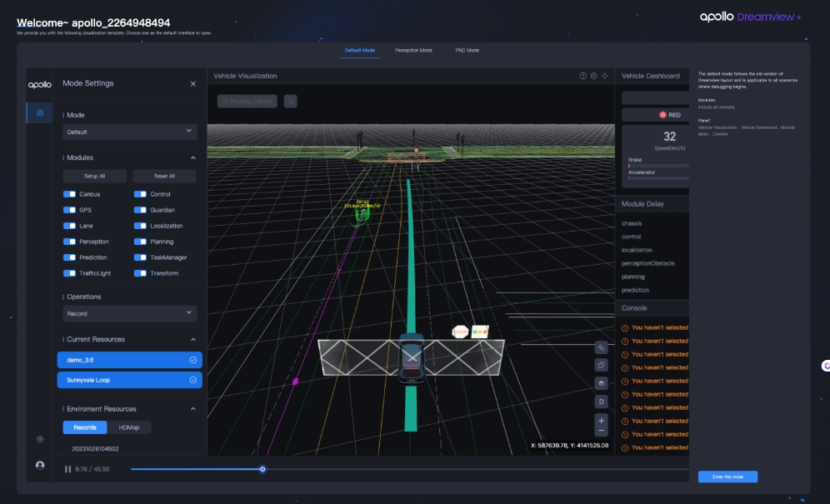The width and height of the screenshot is (830, 504).
Task: Select the Sunnyvale Loop resource
Action: pyautogui.click(x=130, y=380)
